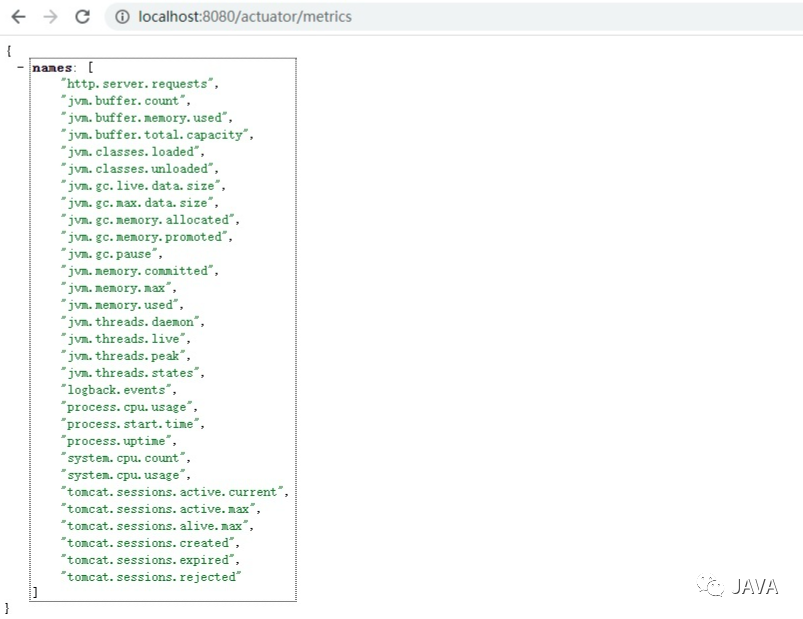Select "jvm.memory.max" entry
The image size is (803, 619).
[x=116, y=288]
